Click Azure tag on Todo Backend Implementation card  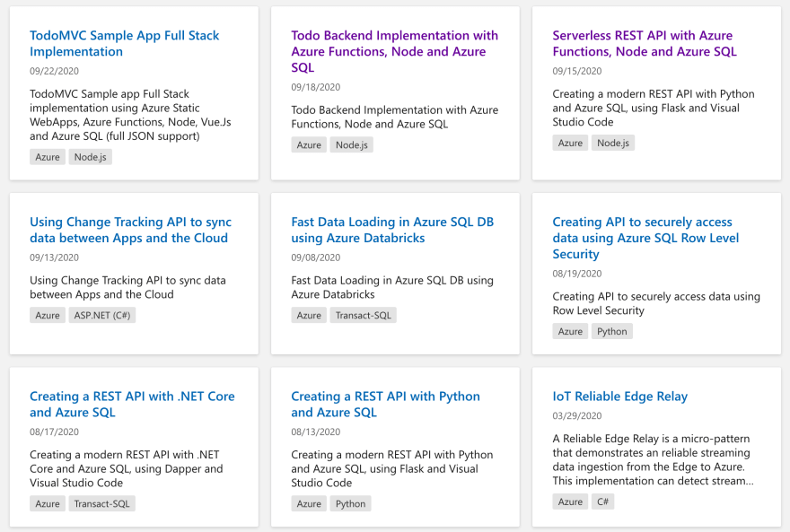point(309,145)
